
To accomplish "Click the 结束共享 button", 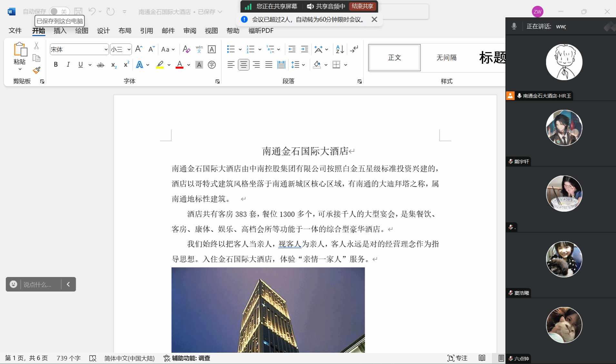I will (363, 6).
